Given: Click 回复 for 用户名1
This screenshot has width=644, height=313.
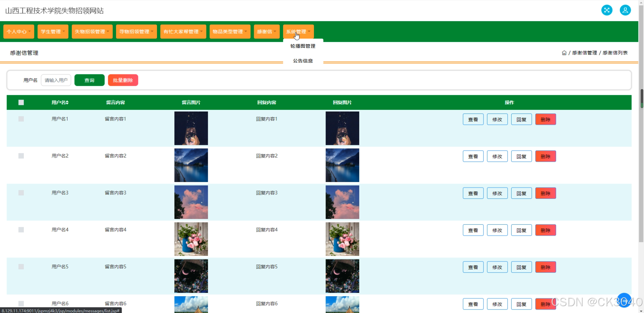Looking at the screenshot, I should (x=521, y=119).
